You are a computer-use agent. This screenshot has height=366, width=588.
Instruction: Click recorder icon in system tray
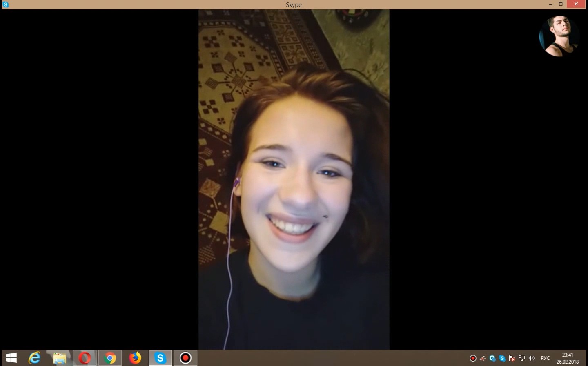pos(473,358)
